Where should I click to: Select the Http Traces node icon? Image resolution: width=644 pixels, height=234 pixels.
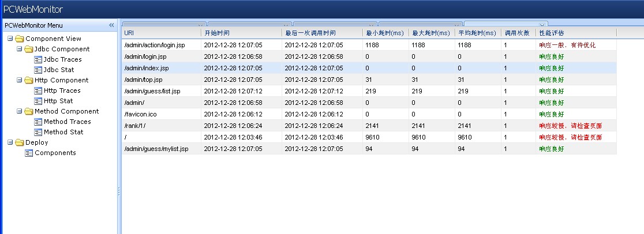pos(39,90)
